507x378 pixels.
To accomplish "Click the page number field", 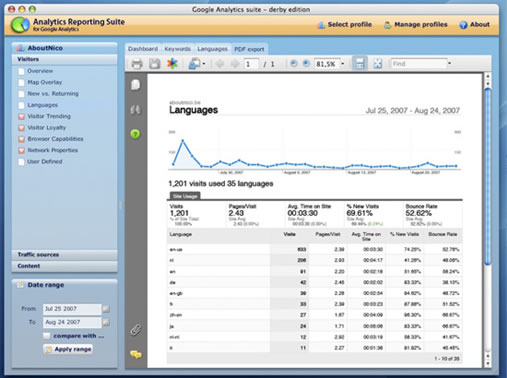I will click(251, 64).
